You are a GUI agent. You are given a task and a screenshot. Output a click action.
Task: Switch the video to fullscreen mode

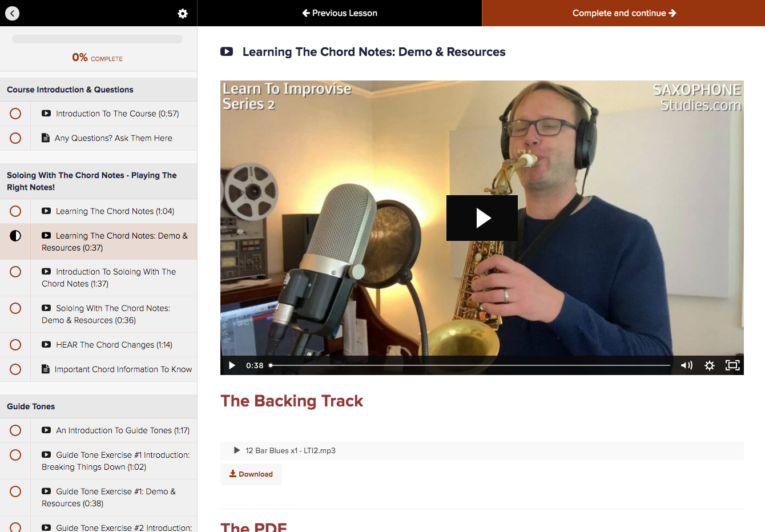pyautogui.click(x=732, y=365)
